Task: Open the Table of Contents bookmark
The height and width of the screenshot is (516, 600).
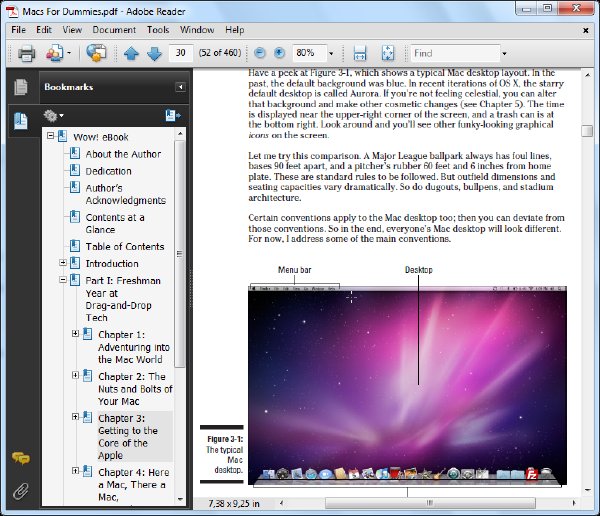Action: (125, 247)
